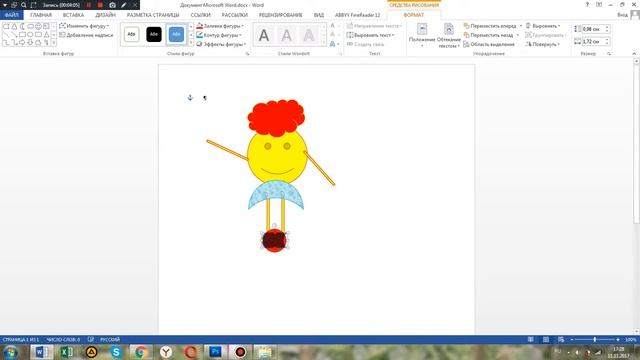Open the Размер (Size) dialog launcher
The height and width of the screenshot is (360, 640).
pos(609,53)
